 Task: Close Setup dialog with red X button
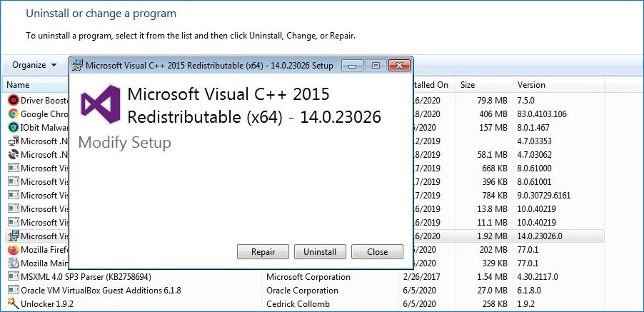click(x=399, y=65)
